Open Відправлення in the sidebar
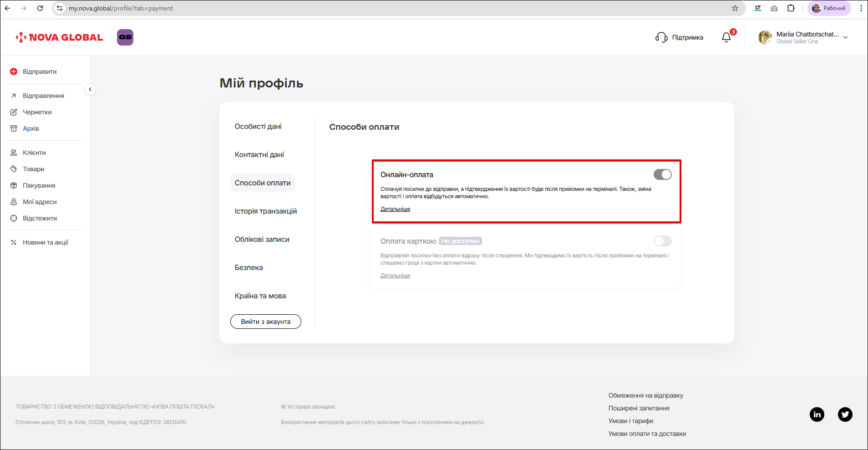The height and width of the screenshot is (450, 868). click(x=43, y=96)
